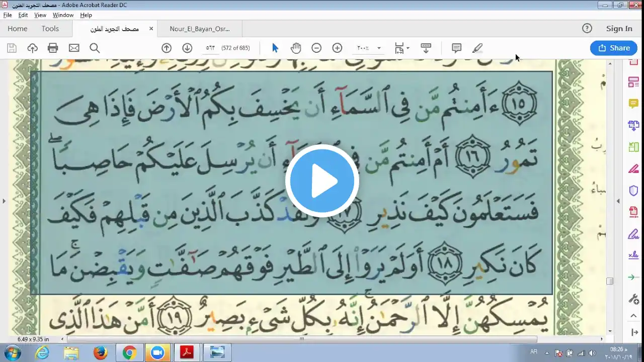Expand the fit page options dropdown
The image size is (644, 362).
pos(408,48)
